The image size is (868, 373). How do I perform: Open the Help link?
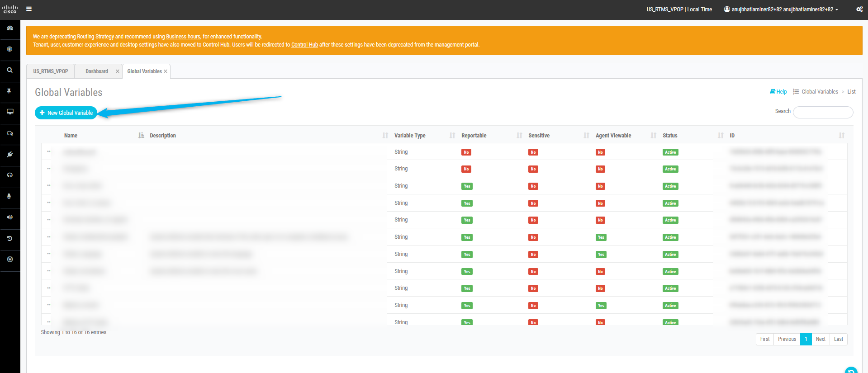point(778,92)
